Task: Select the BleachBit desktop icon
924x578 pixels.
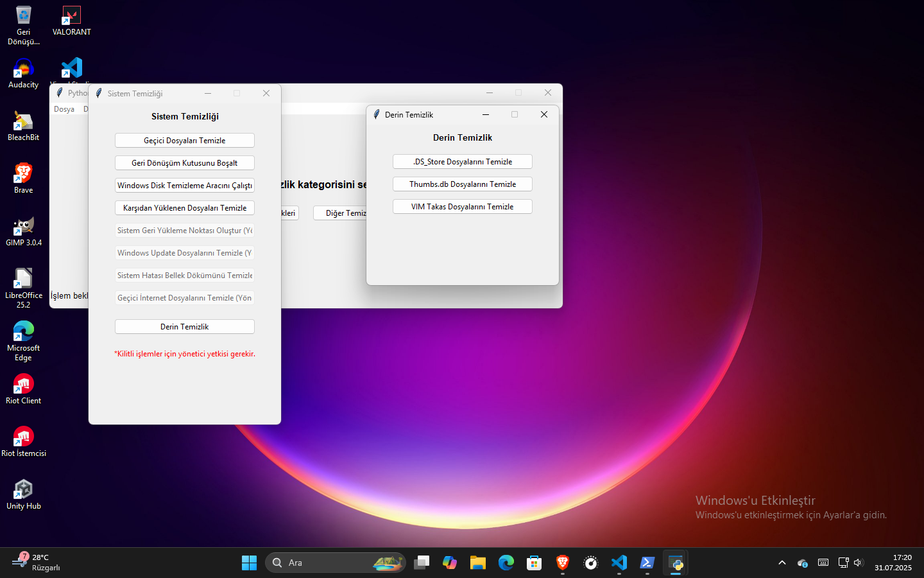Action: pyautogui.click(x=24, y=127)
